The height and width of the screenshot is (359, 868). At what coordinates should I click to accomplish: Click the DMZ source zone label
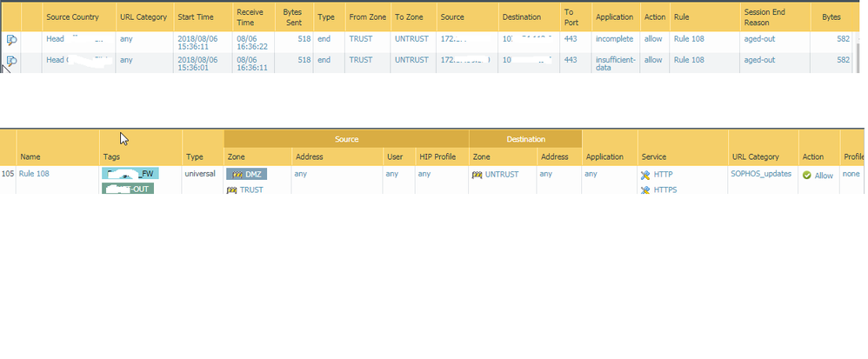253,175
